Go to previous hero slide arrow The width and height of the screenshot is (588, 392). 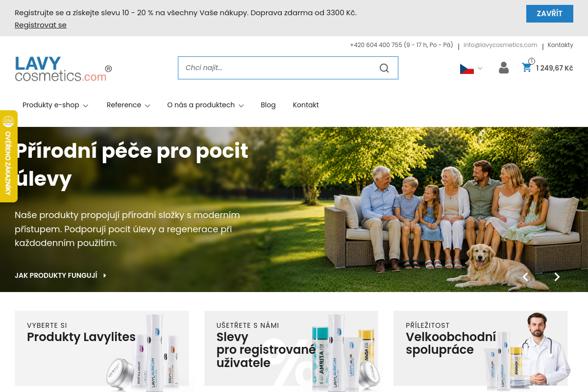[x=525, y=277]
